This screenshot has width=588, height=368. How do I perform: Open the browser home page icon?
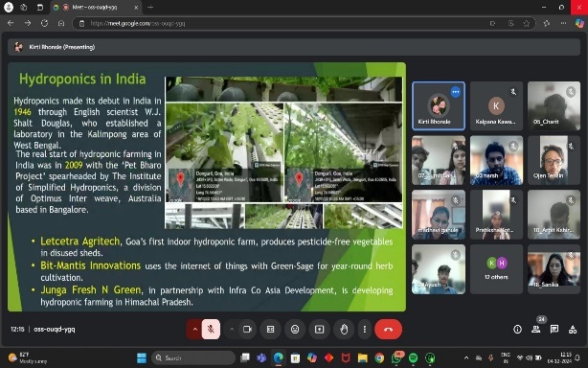[x=61, y=23]
